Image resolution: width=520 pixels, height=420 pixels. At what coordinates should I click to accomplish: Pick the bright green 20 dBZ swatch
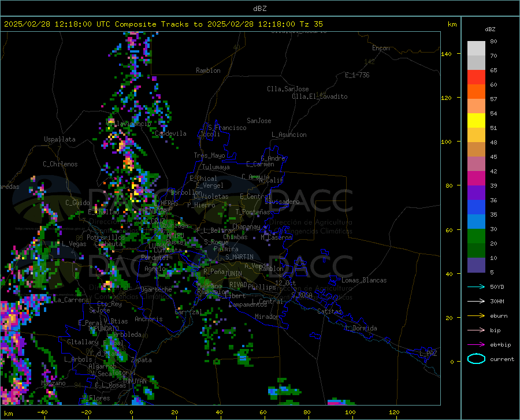(476, 236)
